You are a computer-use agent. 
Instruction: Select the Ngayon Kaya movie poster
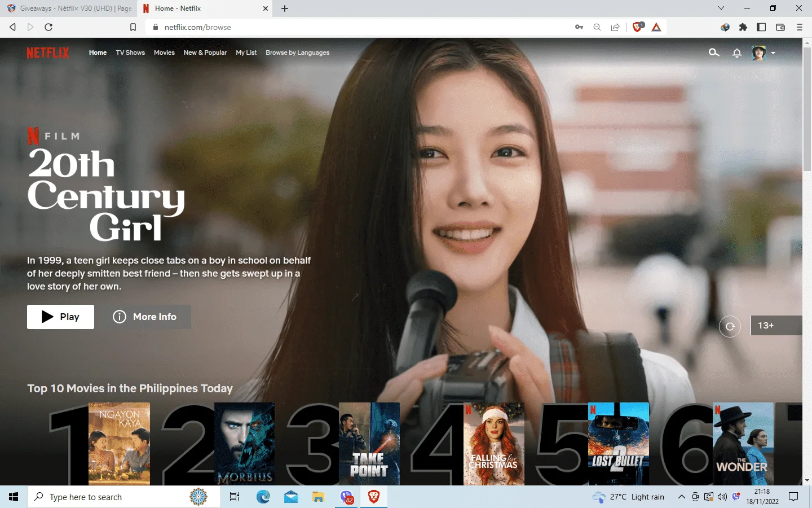119,444
